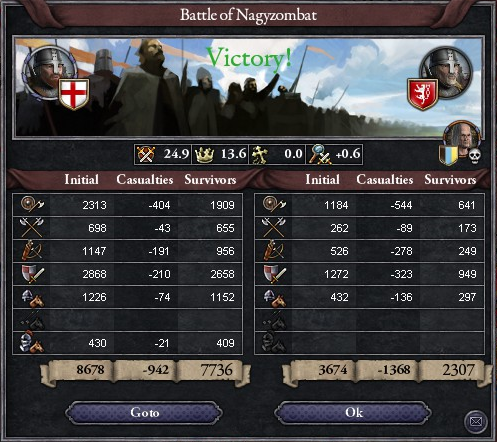
Task: Click the crown prestige icon
Action: coord(204,155)
